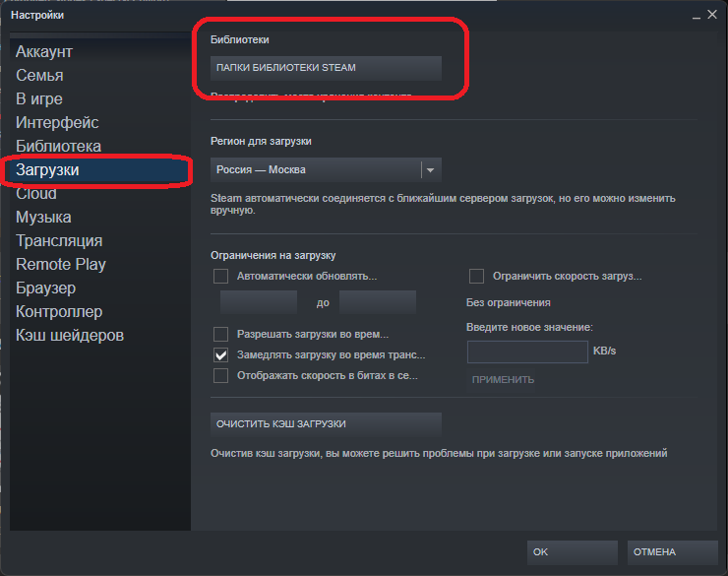Enable the Автоматически обновлять checkbox
Image resolution: width=728 pixels, height=576 pixels.
click(x=220, y=277)
